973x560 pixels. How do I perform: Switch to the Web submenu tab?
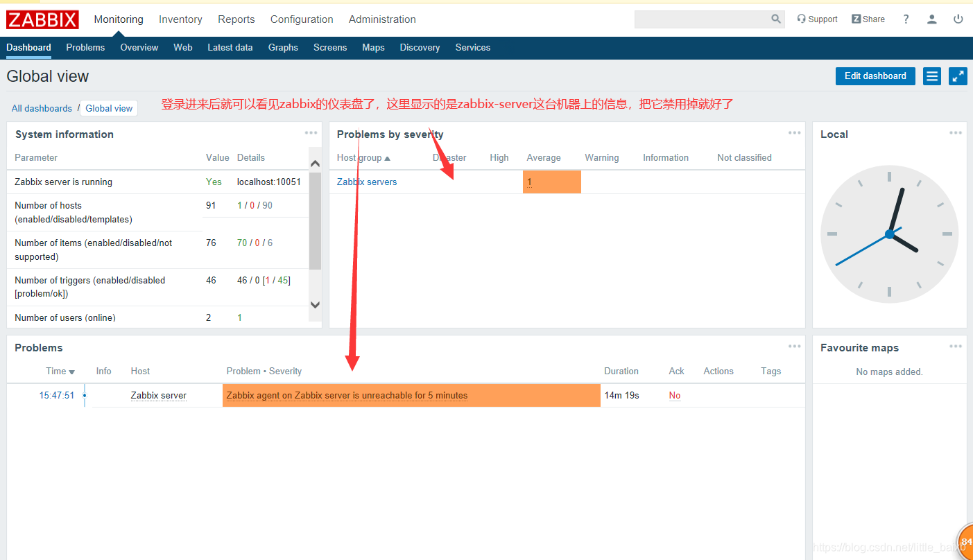coord(183,48)
